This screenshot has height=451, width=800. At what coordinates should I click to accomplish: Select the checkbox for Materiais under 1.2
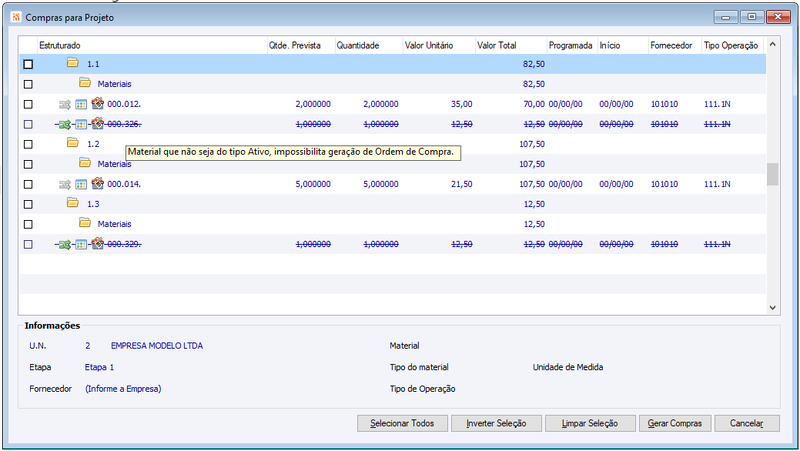click(28, 164)
